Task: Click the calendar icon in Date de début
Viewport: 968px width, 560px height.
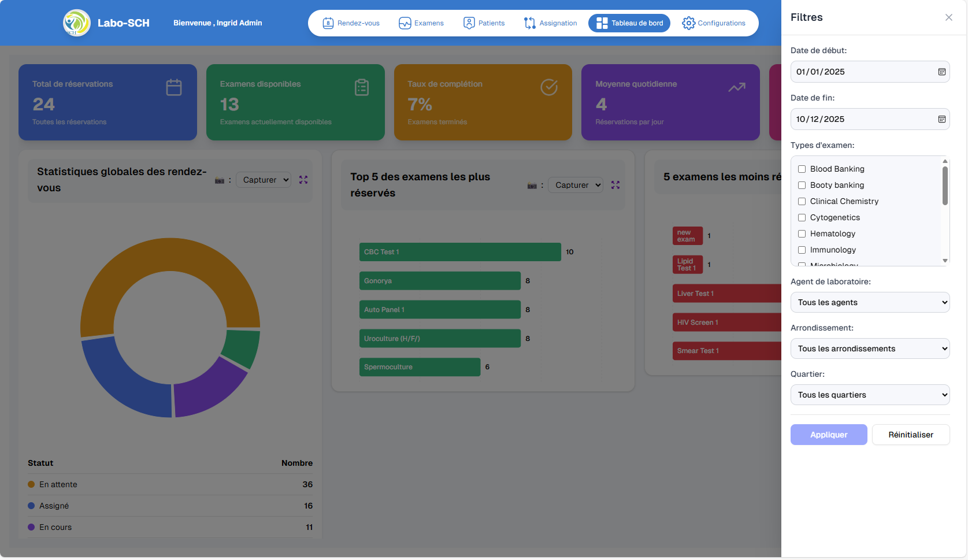Action: 941,72
